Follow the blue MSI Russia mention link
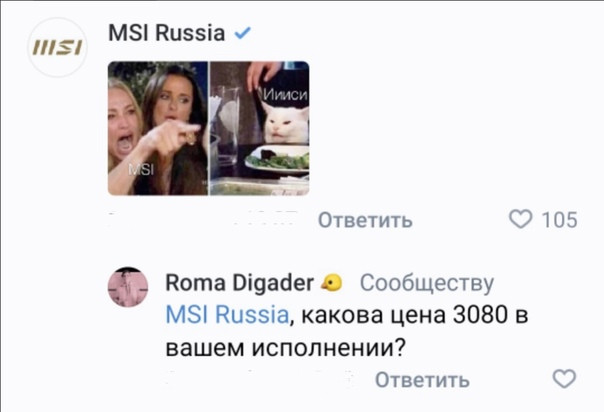604x412 pixels. point(227,315)
